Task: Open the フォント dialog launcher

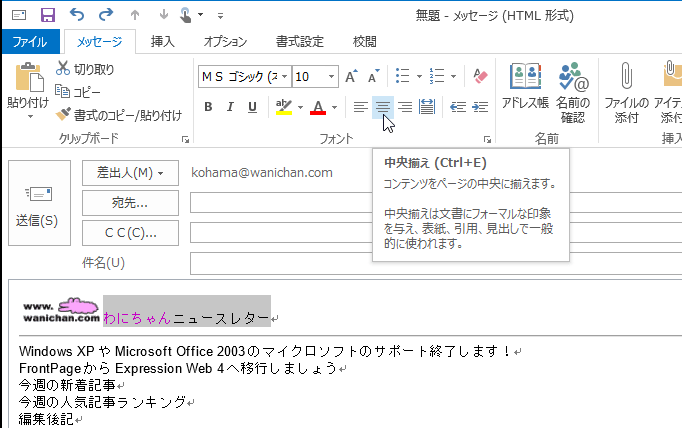Action: click(488, 139)
